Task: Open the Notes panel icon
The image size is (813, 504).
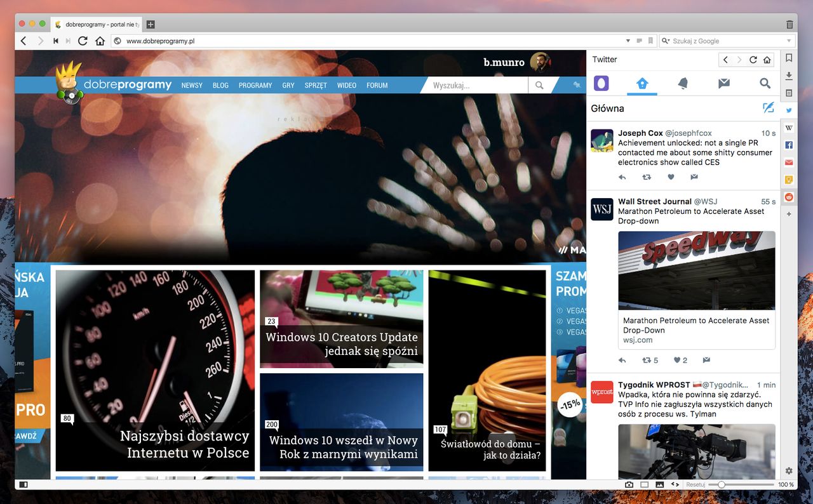Action: click(789, 93)
